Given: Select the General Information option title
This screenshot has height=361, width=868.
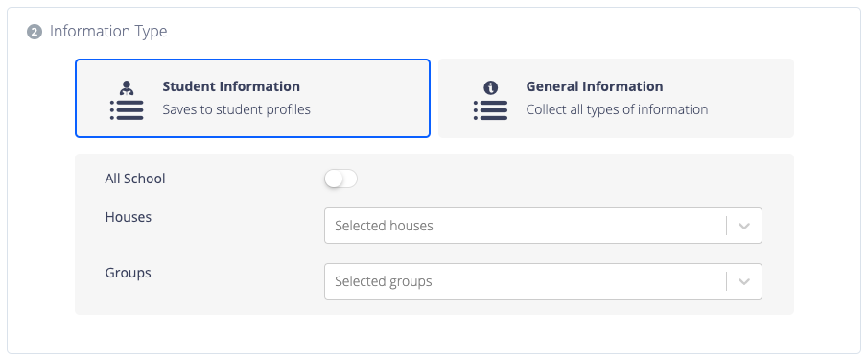Looking at the screenshot, I should 595,86.
